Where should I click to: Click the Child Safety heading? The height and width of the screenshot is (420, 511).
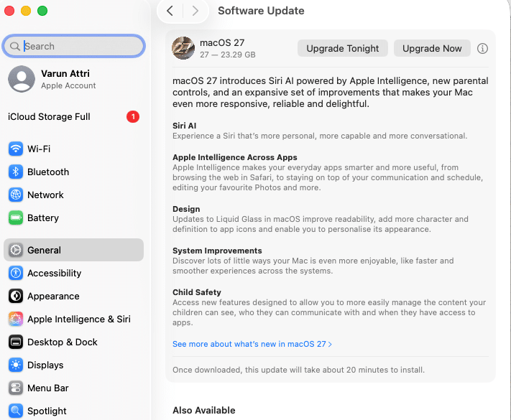click(x=197, y=292)
